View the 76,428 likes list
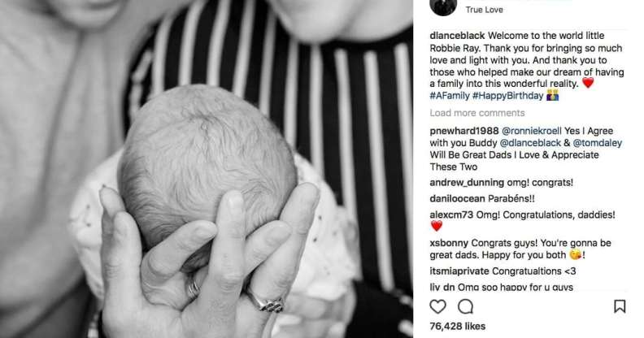 (x=458, y=327)
